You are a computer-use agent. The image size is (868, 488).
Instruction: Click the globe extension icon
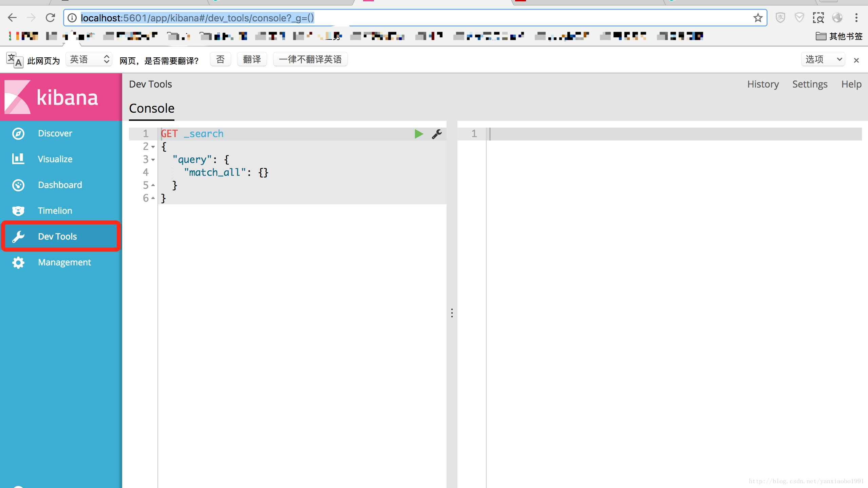tap(837, 18)
